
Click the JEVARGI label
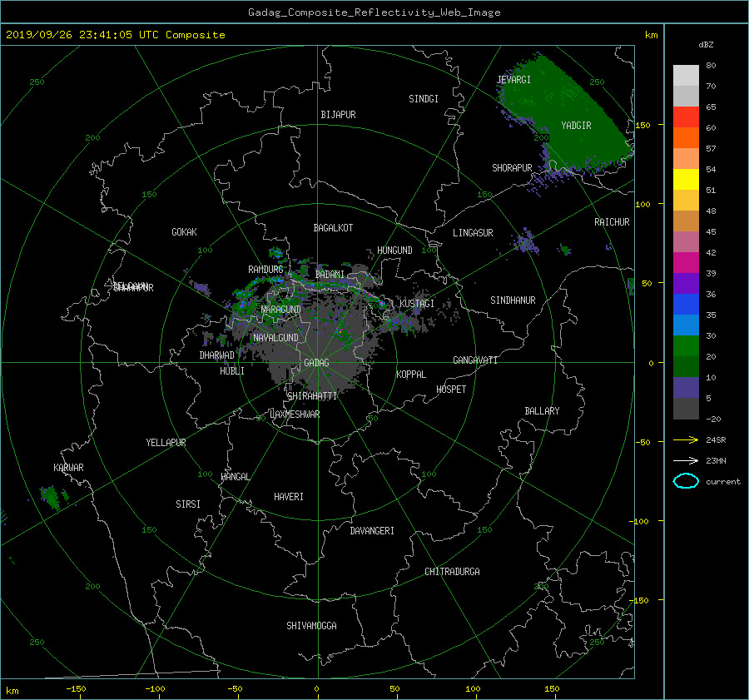(513, 80)
